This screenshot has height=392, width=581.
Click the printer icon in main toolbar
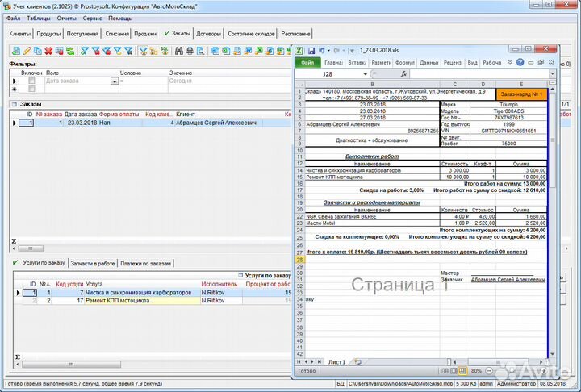pos(190,51)
